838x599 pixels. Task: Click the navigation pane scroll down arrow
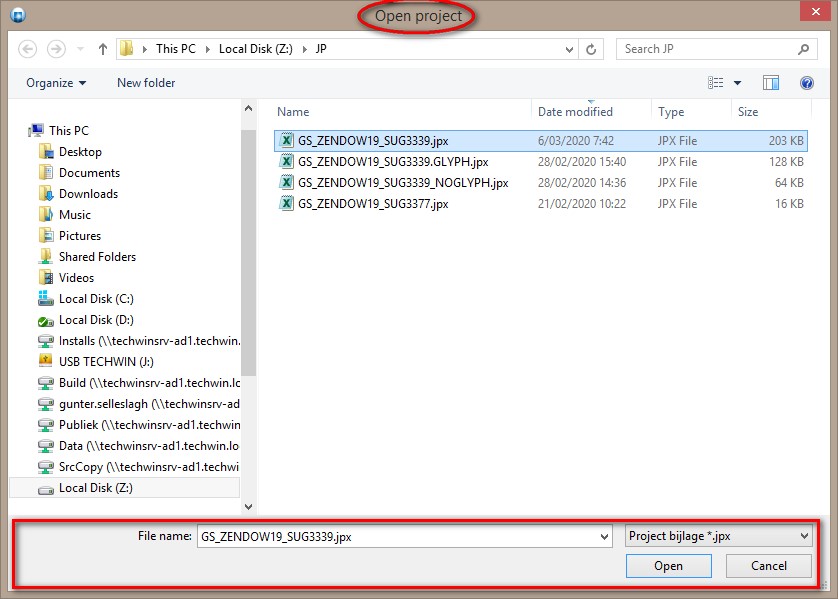(249, 506)
